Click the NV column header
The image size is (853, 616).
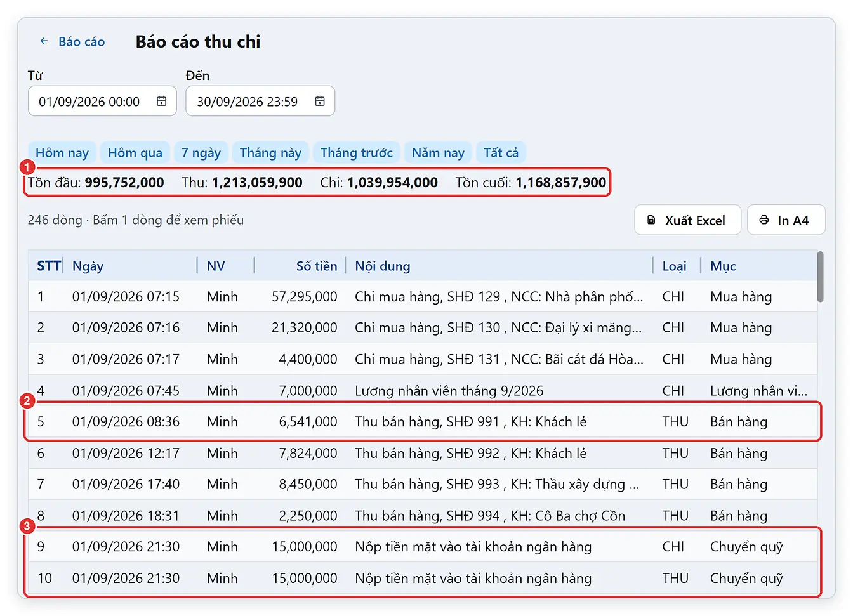(216, 266)
